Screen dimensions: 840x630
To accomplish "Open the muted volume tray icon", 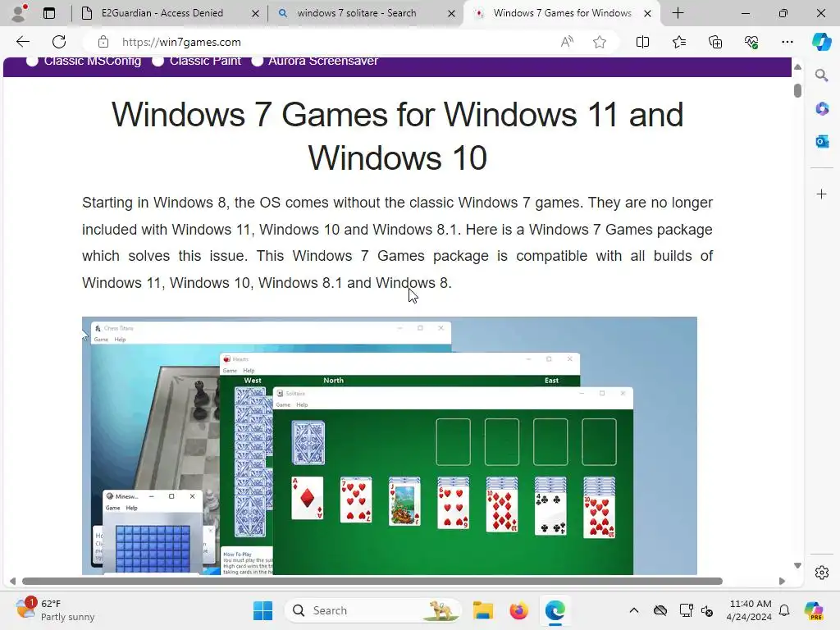I will point(707,610).
